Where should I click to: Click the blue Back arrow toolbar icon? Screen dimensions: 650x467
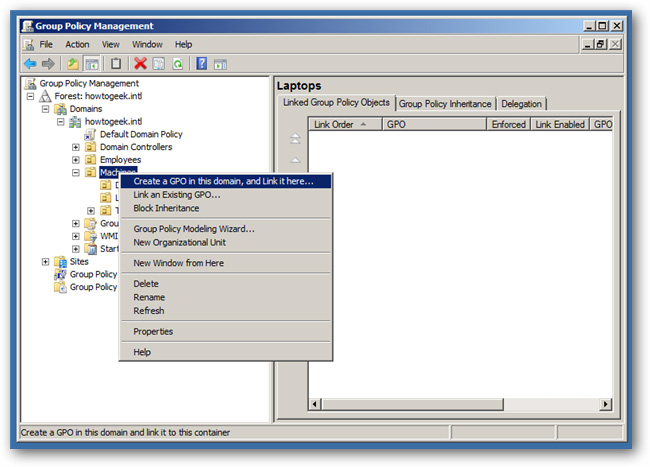30,64
